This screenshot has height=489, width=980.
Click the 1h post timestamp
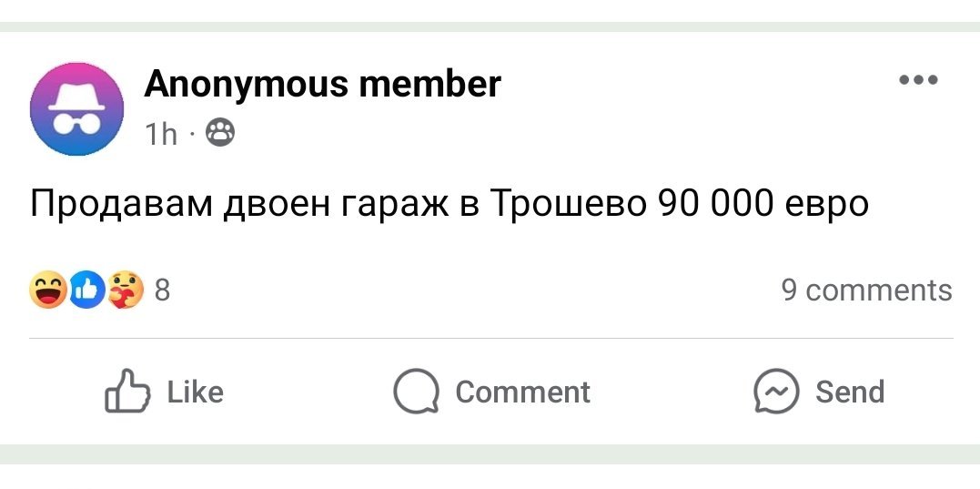coord(161,135)
